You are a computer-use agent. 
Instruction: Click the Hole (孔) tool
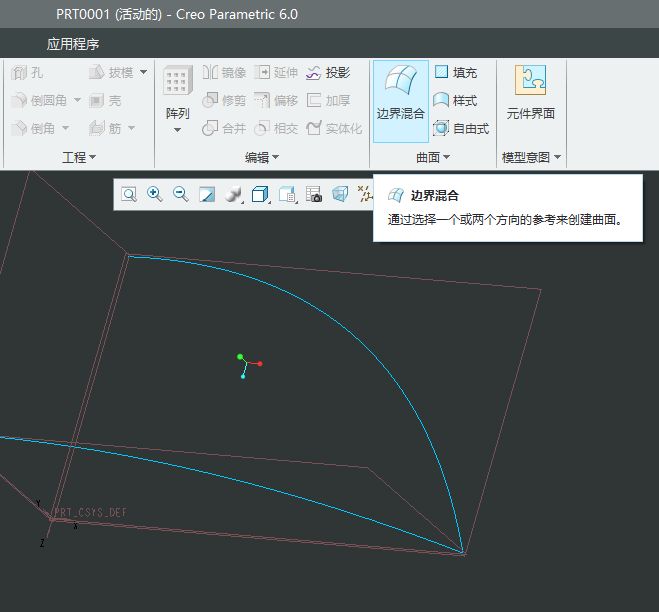click(27, 73)
